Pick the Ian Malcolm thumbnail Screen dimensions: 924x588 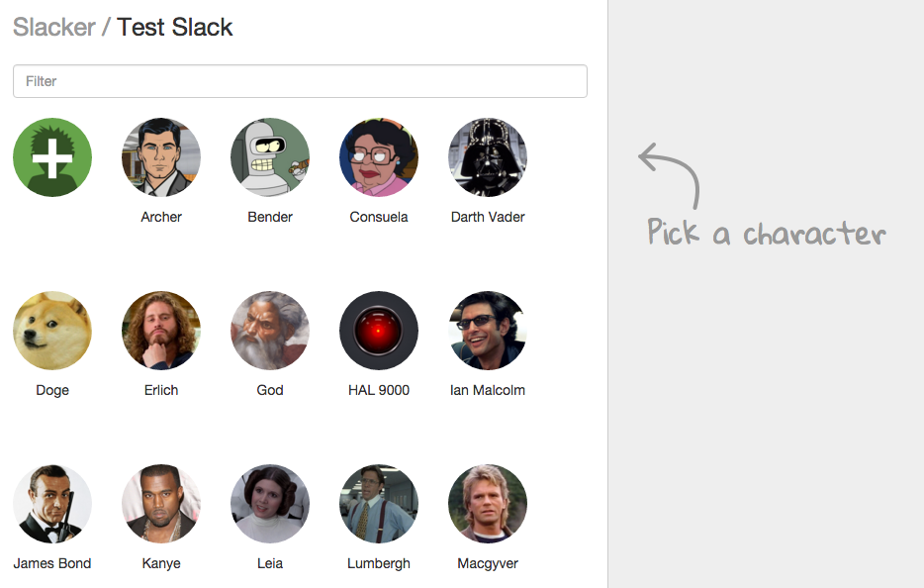(x=487, y=330)
